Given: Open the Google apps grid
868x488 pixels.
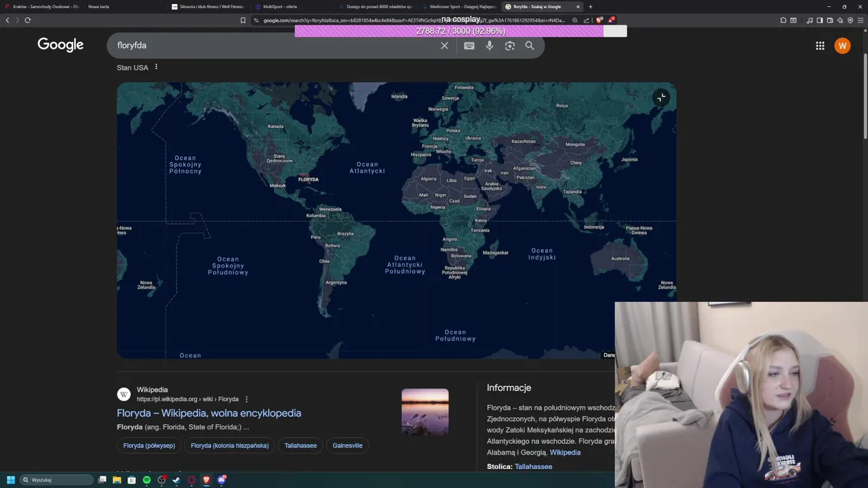Looking at the screenshot, I should click(820, 45).
